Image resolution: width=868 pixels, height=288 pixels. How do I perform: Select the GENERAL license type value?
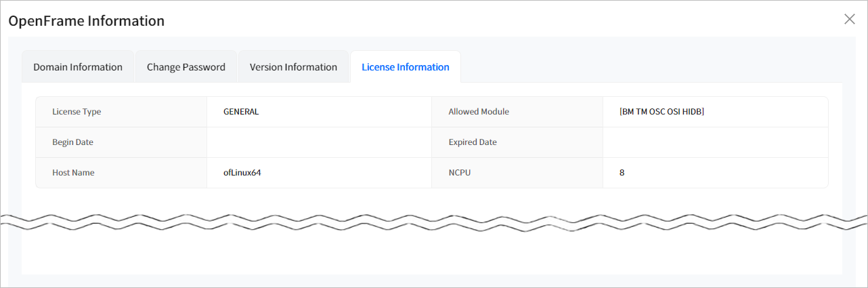coord(241,112)
